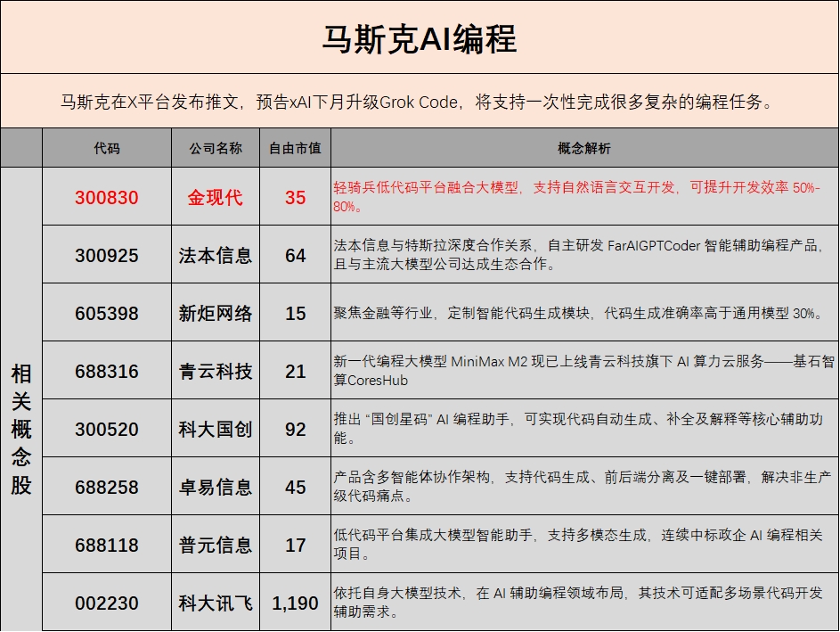Click stock code 300830

pos(107,197)
